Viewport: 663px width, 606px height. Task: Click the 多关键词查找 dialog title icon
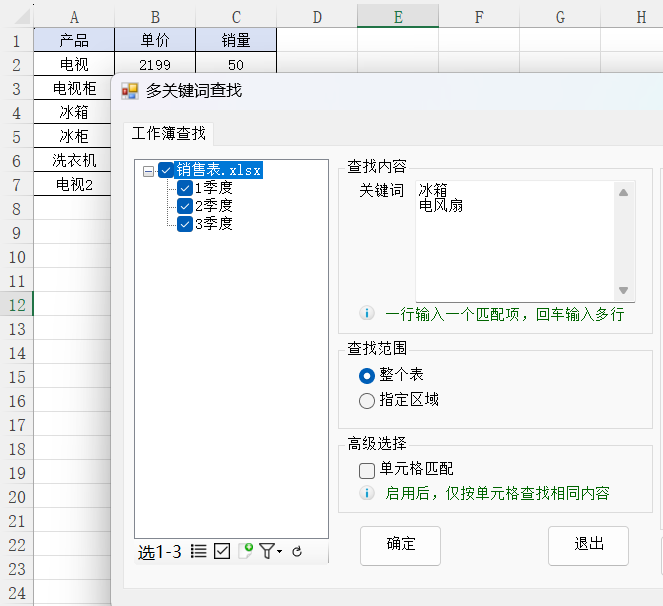pyautogui.click(x=130, y=91)
